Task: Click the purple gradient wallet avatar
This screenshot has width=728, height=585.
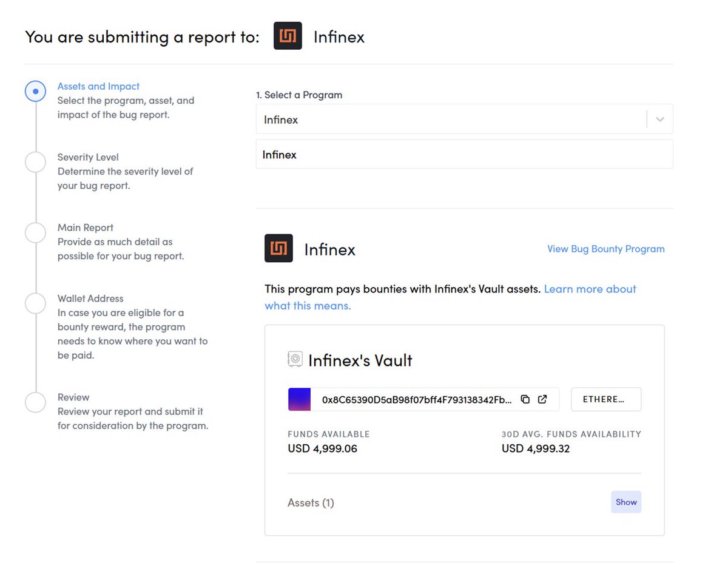Action: click(x=299, y=399)
